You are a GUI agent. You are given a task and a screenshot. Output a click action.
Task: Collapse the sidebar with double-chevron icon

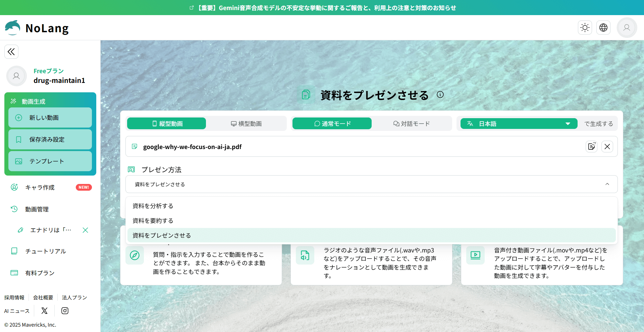(11, 52)
